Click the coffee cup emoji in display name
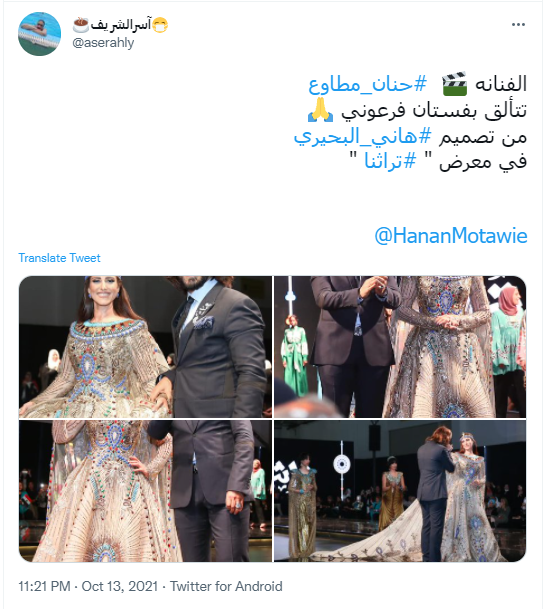Viewport: 543px width, 609px height. click(81, 25)
